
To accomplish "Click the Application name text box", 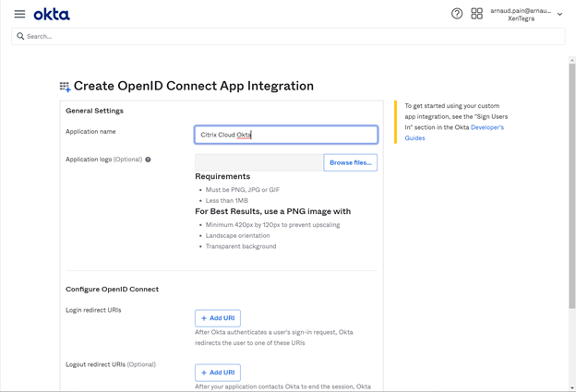I will (x=286, y=135).
